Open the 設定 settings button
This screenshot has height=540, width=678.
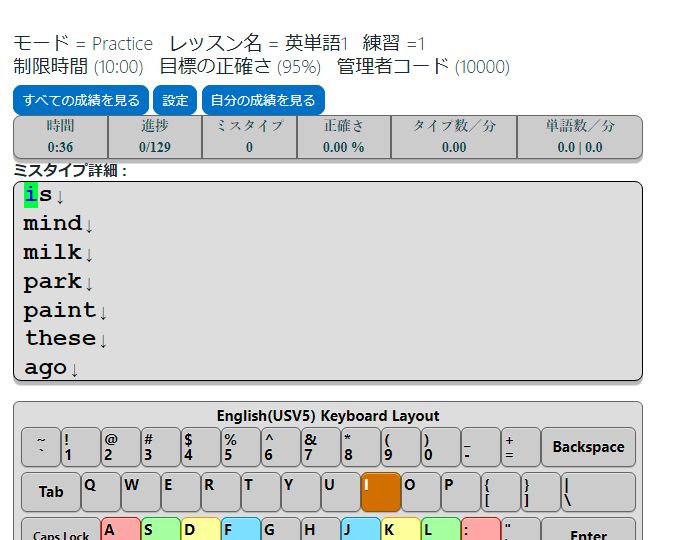coord(175,100)
